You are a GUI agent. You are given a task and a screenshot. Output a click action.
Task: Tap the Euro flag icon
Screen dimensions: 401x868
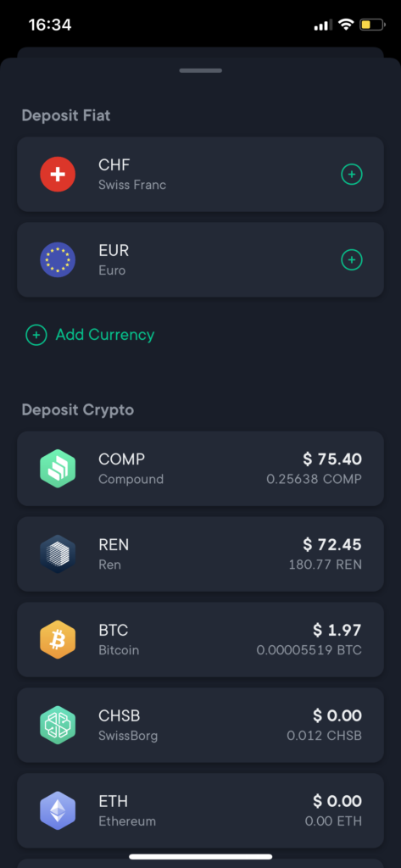pyautogui.click(x=58, y=260)
